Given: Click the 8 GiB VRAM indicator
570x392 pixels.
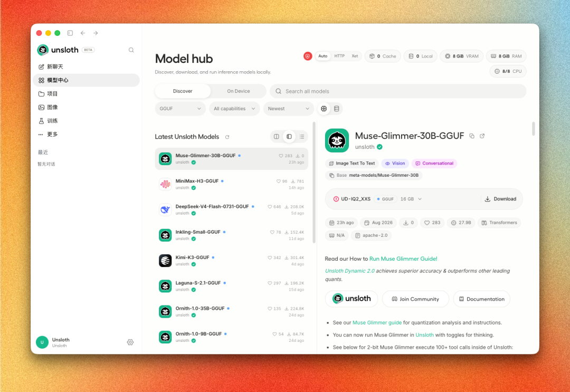Looking at the screenshot, I should 462,56.
